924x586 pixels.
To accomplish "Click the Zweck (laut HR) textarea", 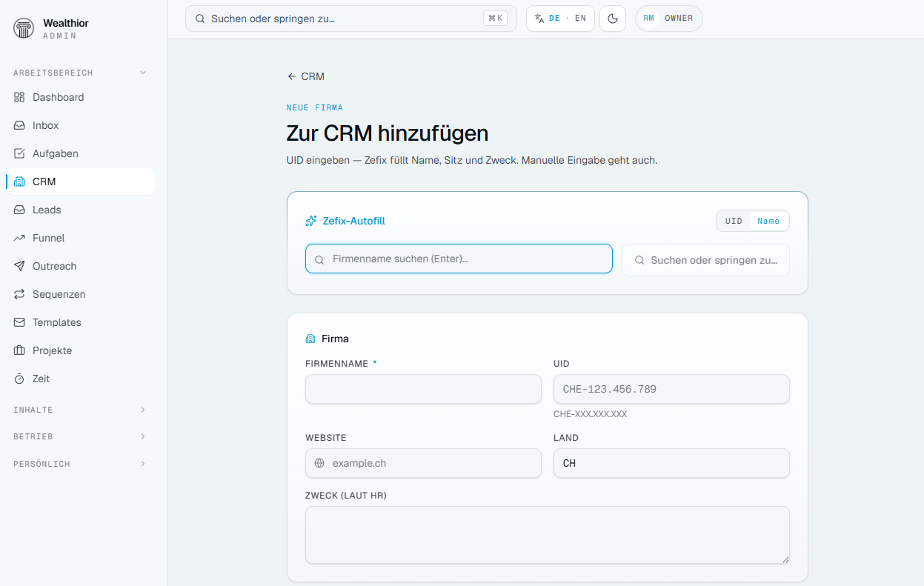I will (x=548, y=535).
